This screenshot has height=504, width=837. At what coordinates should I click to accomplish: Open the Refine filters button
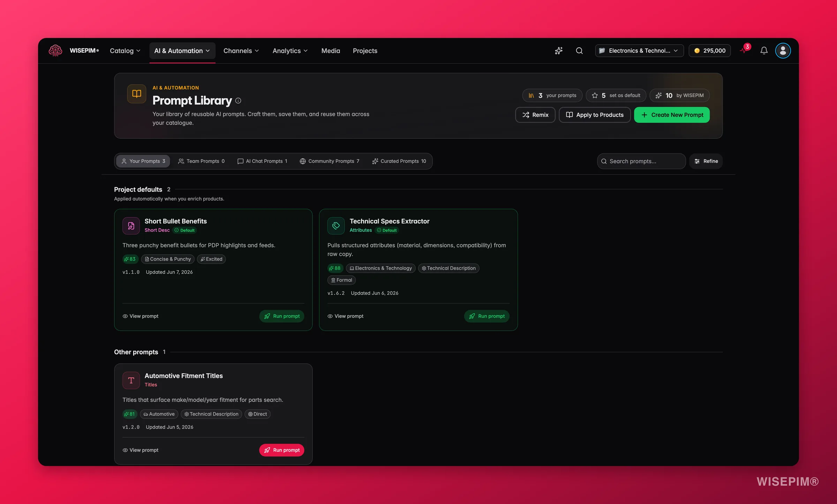(706, 161)
